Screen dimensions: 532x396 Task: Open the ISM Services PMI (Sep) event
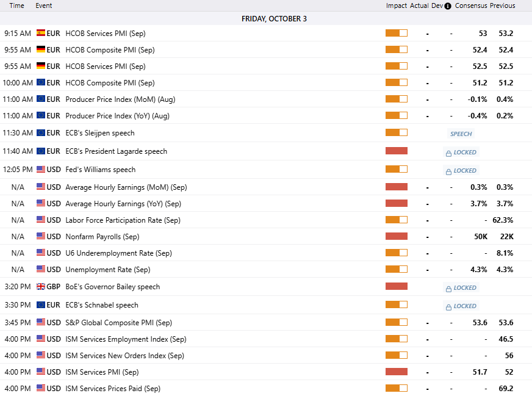coord(102,372)
